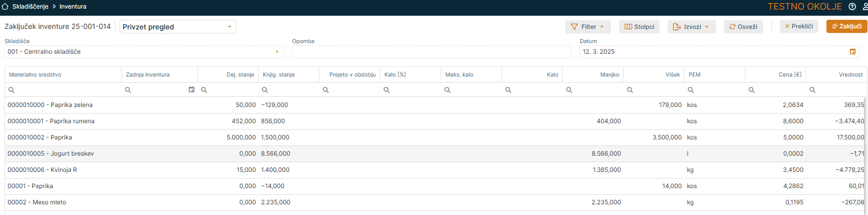
Task: Expand the Izvozi export dropdown
Action: (691, 27)
